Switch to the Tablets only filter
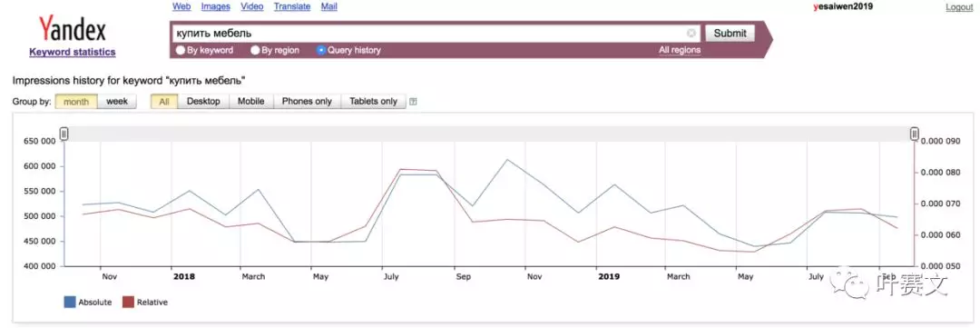This screenshot has height=328, width=980. pyautogui.click(x=373, y=102)
